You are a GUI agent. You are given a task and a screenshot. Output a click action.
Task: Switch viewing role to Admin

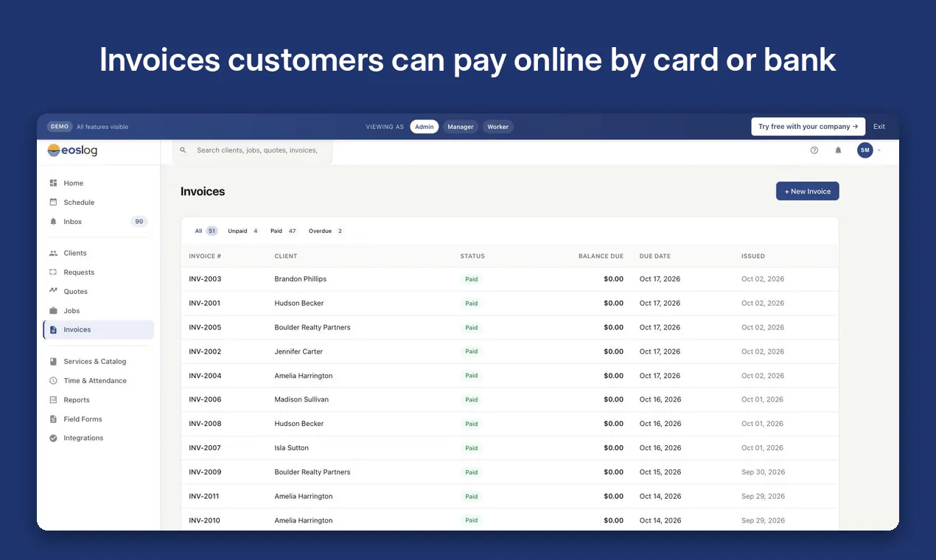point(425,127)
